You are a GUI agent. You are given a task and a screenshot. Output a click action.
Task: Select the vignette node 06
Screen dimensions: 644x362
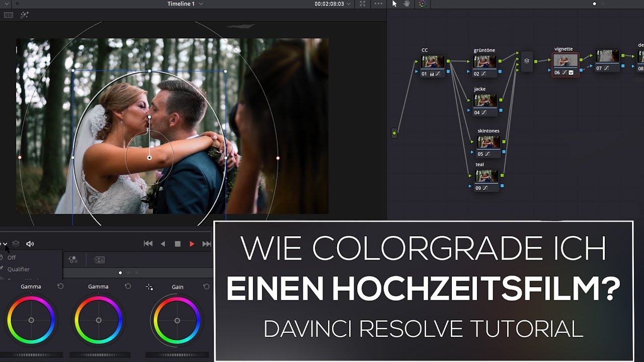(566, 65)
